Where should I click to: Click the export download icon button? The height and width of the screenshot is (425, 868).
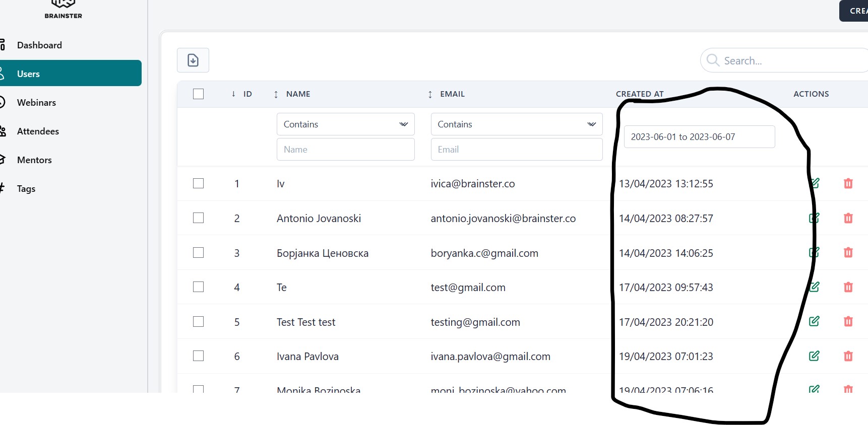coord(193,60)
